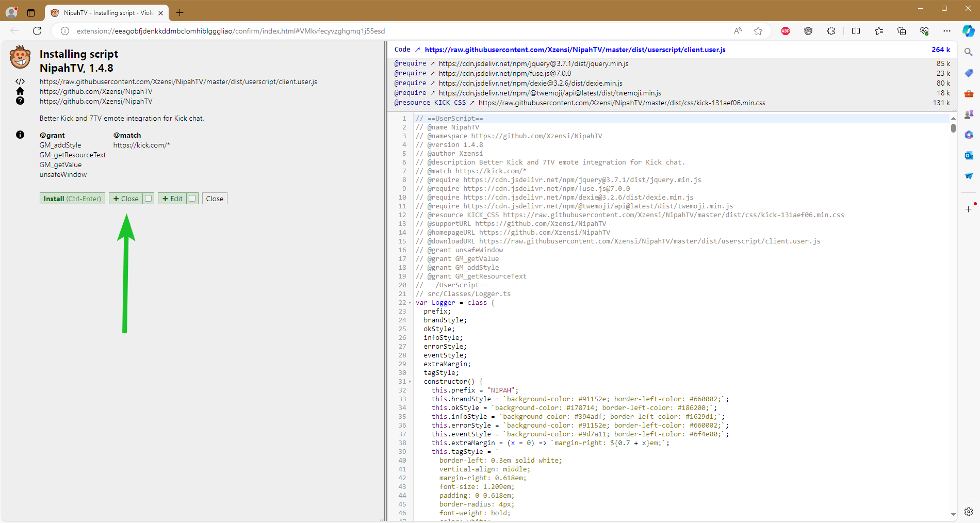980x523 pixels.
Task: Click the Read aloud icon in address bar
Action: (x=738, y=31)
